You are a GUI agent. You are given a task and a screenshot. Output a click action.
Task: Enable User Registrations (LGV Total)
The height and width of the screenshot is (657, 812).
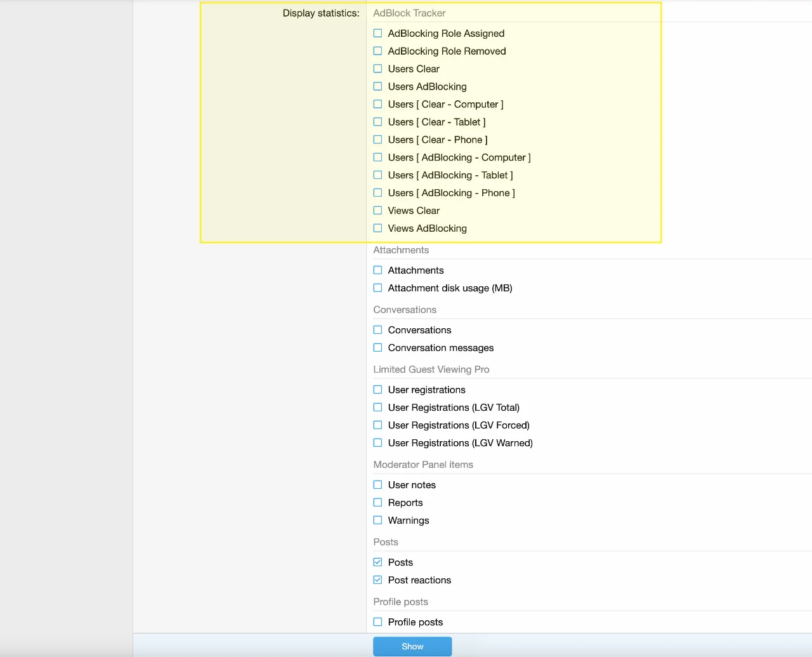pyautogui.click(x=378, y=408)
